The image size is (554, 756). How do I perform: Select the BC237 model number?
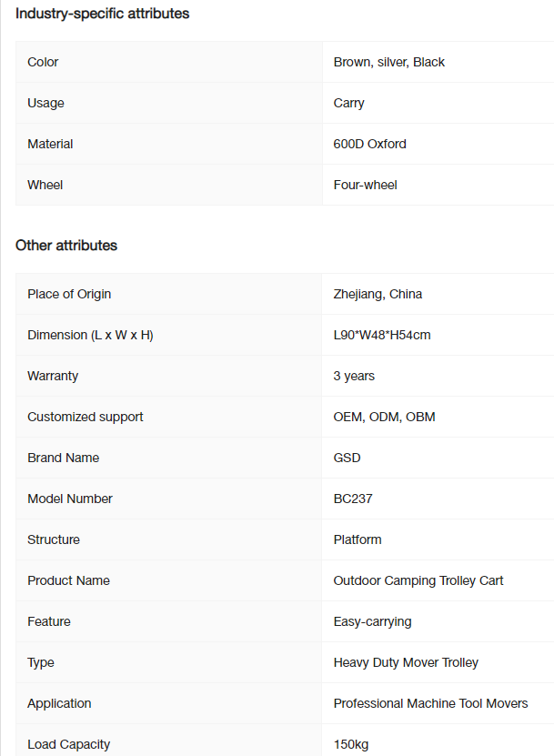tap(352, 499)
